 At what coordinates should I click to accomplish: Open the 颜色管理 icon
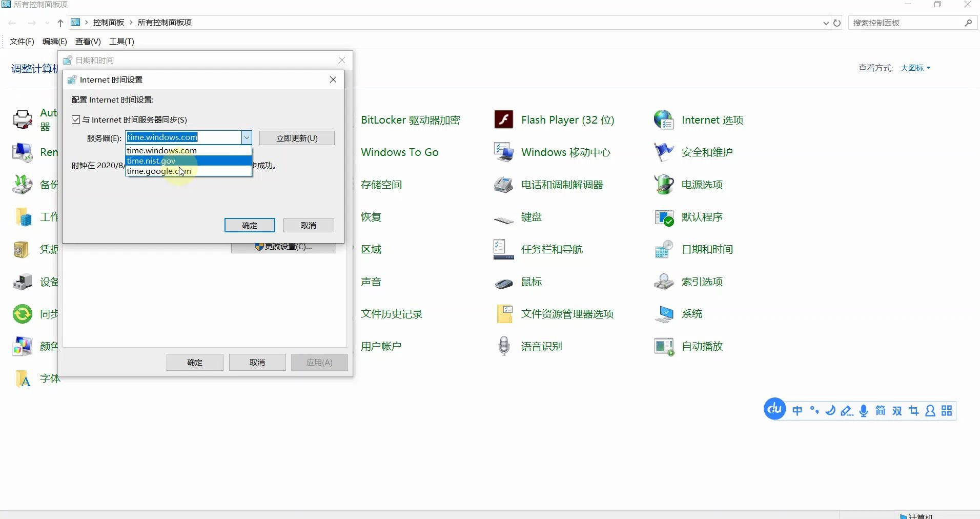coord(23,346)
